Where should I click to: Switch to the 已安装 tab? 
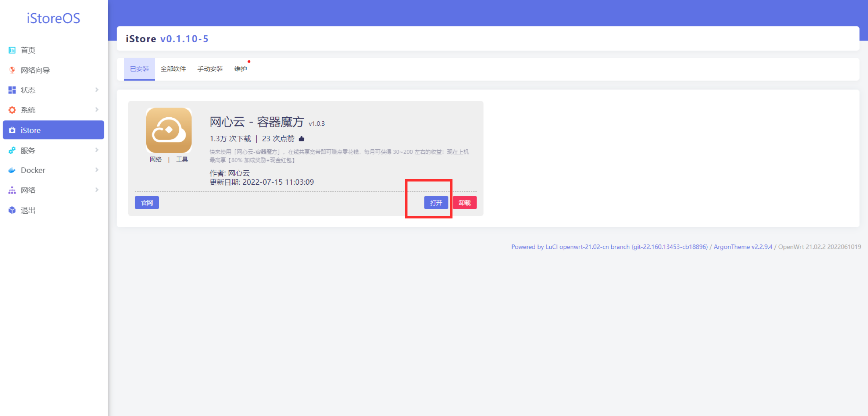(139, 69)
